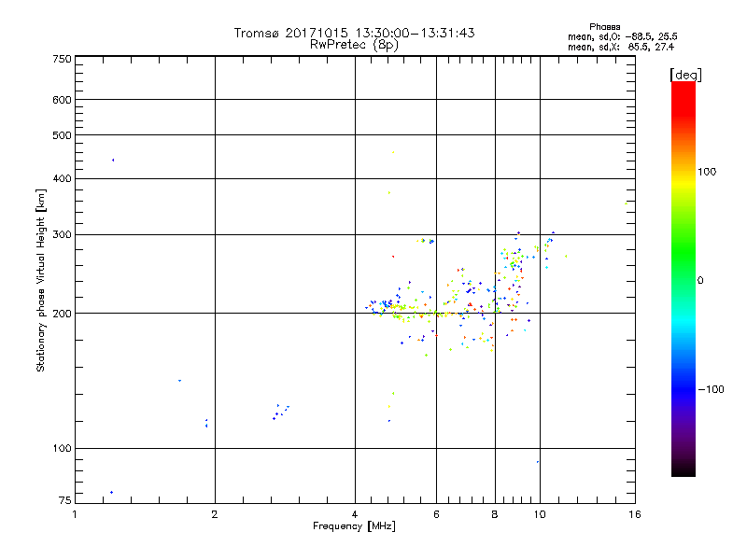The height and width of the screenshot is (560, 747).
Task: Click the x-axis tick label '10'
Action: point(540,514)
